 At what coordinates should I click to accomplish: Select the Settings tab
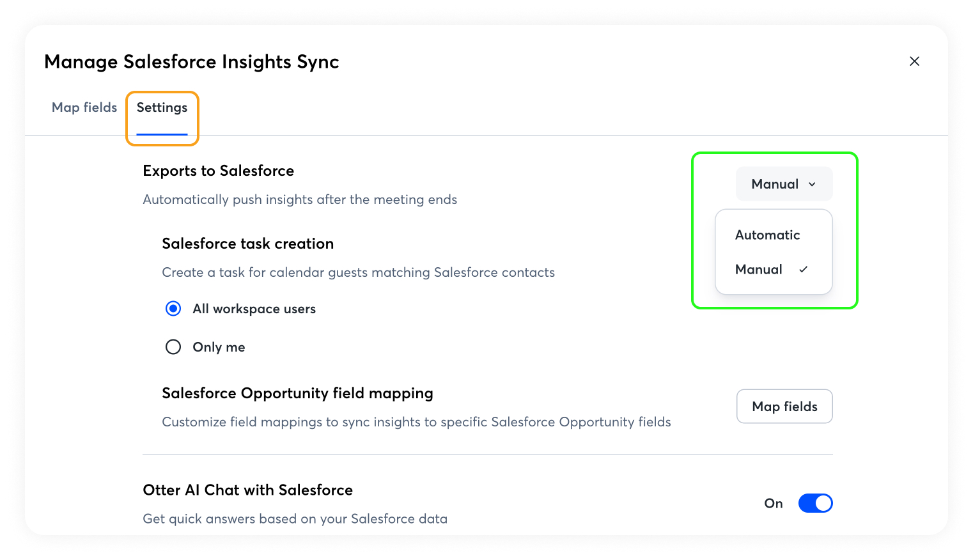pos(162,107)
